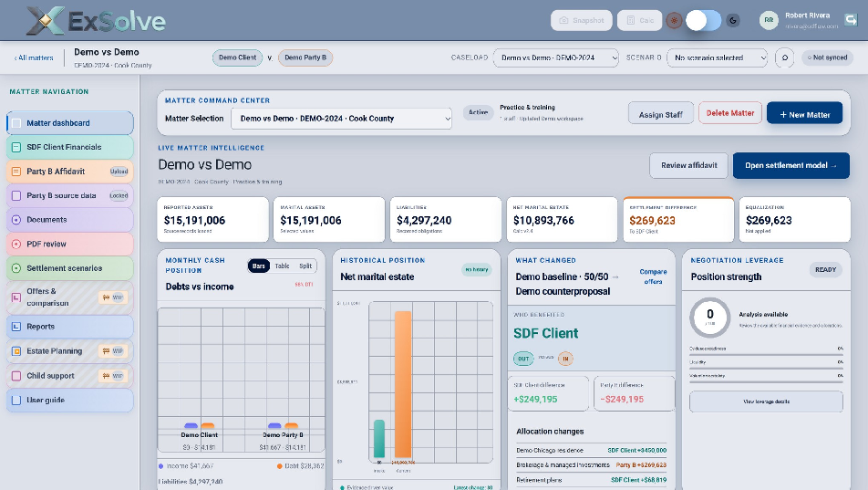
Task: Select the sun light-mode icon
Action: pyautogui.click(x=674, y=20)
